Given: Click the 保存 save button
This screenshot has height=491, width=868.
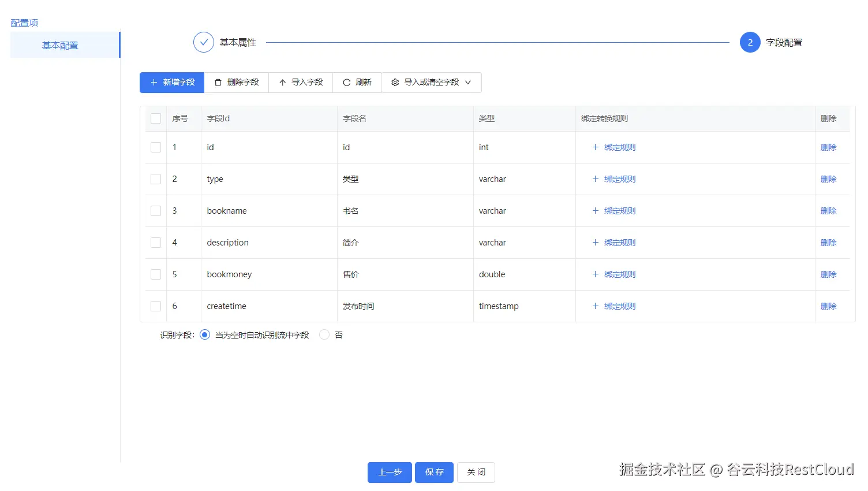Looking at the screenshot, I should tap(435, 472).
